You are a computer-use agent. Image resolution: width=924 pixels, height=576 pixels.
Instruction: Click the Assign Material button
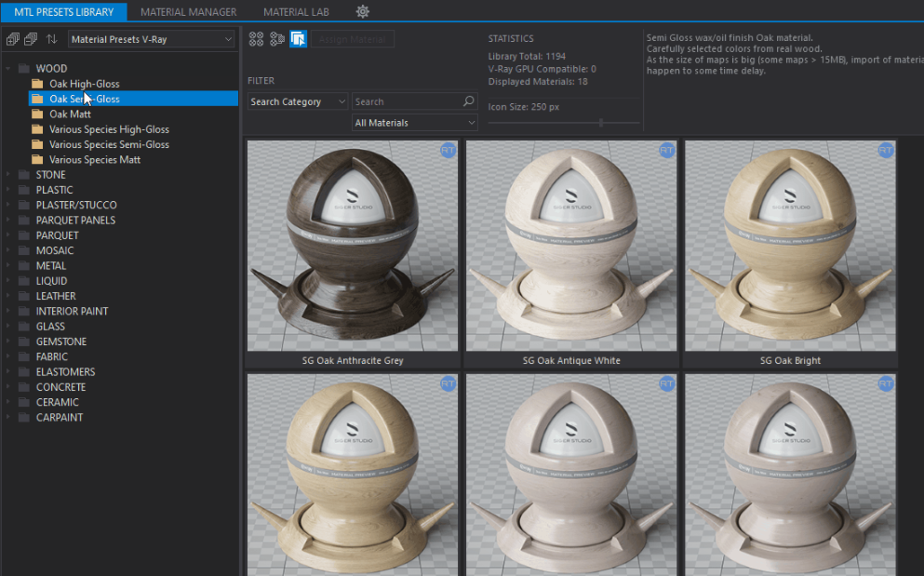(353, 39)
